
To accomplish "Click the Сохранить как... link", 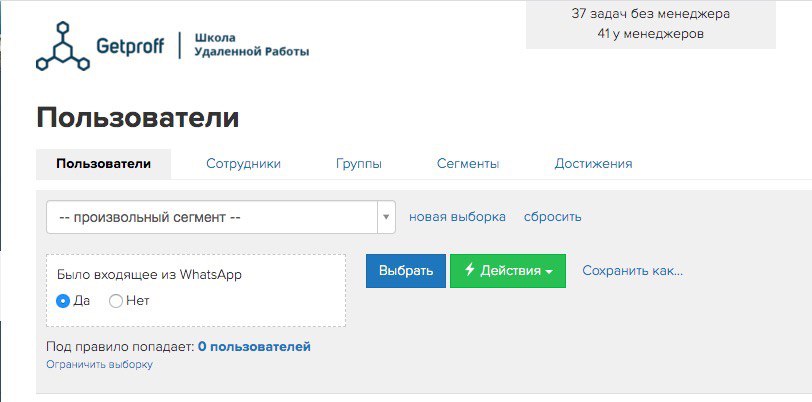I will 633,270.
